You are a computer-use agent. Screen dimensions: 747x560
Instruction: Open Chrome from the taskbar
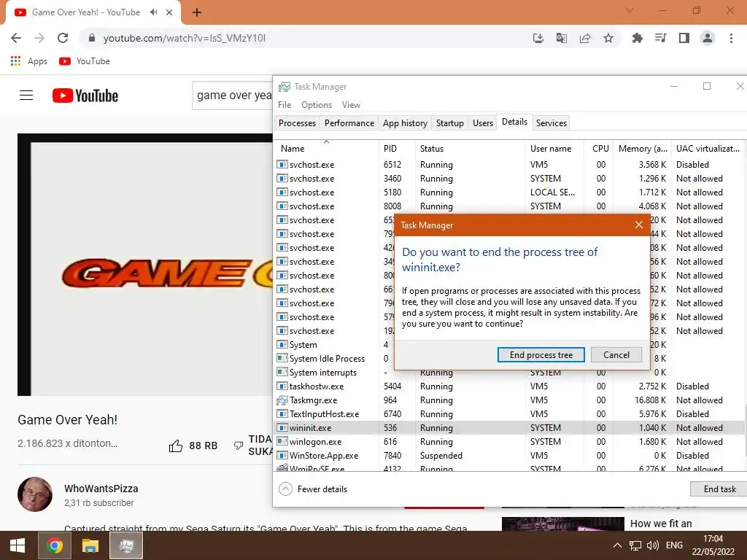pos(54,545)
